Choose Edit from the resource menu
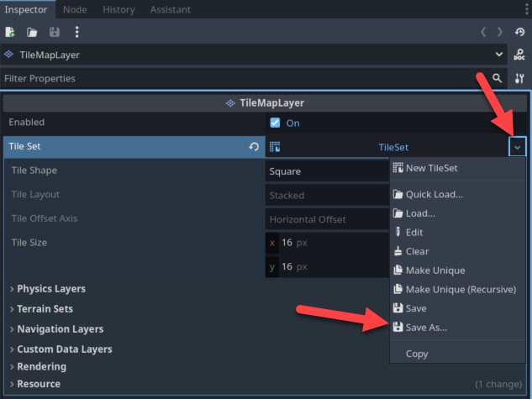This screenshot has width=532, height=399. point(457,232)
